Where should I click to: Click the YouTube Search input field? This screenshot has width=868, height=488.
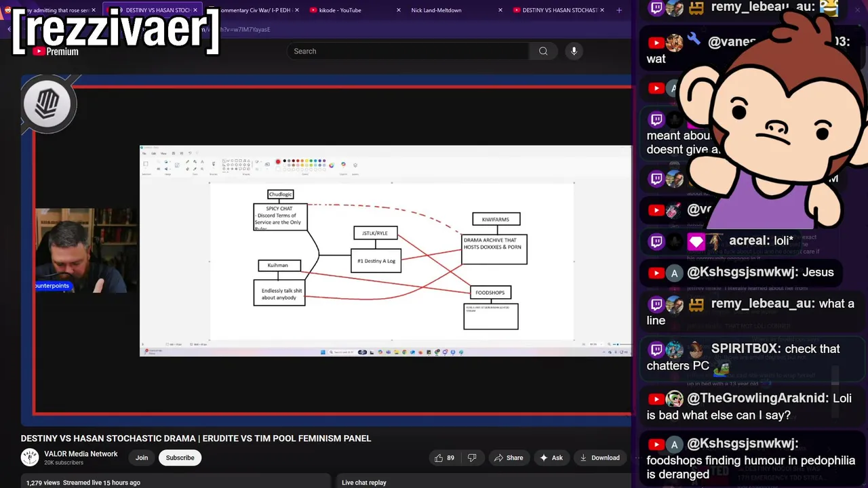pyautogui.click(x=407, y=51)
